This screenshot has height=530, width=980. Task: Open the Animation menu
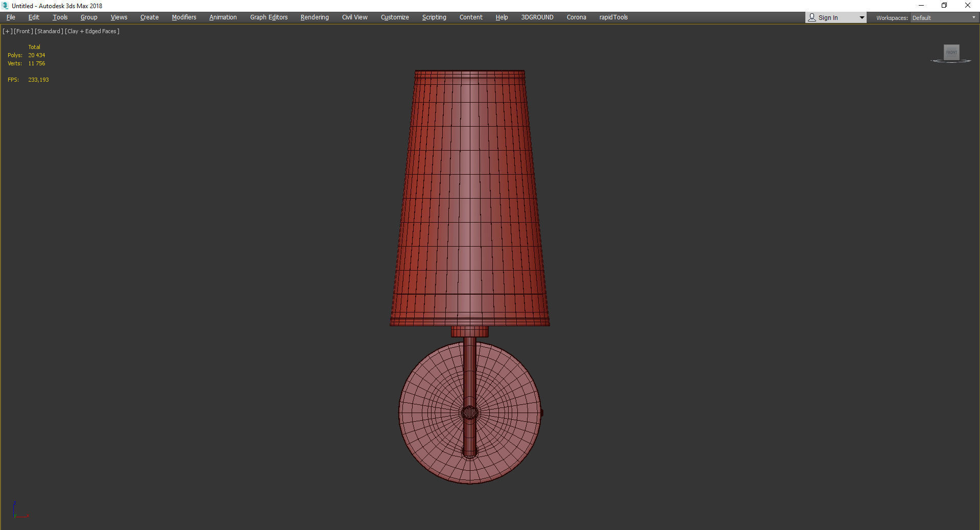[x=223, y=17]
